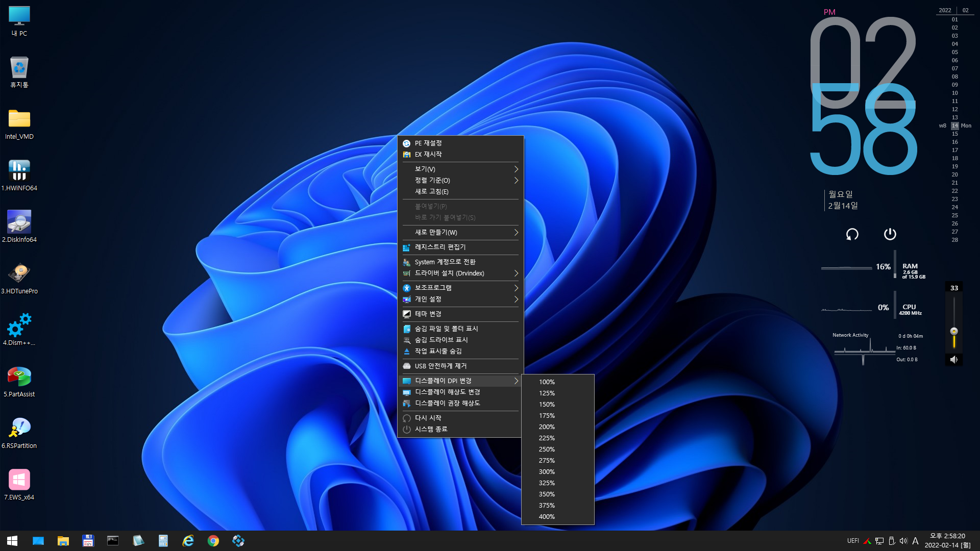Select PE 재설정 in context menu

(460, 143)
